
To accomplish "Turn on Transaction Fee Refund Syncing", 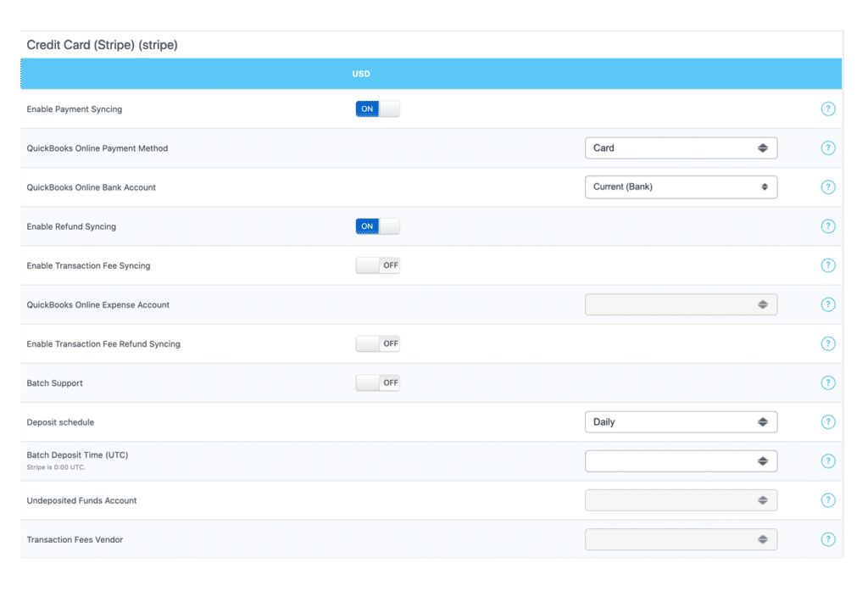I will (377, 343).
